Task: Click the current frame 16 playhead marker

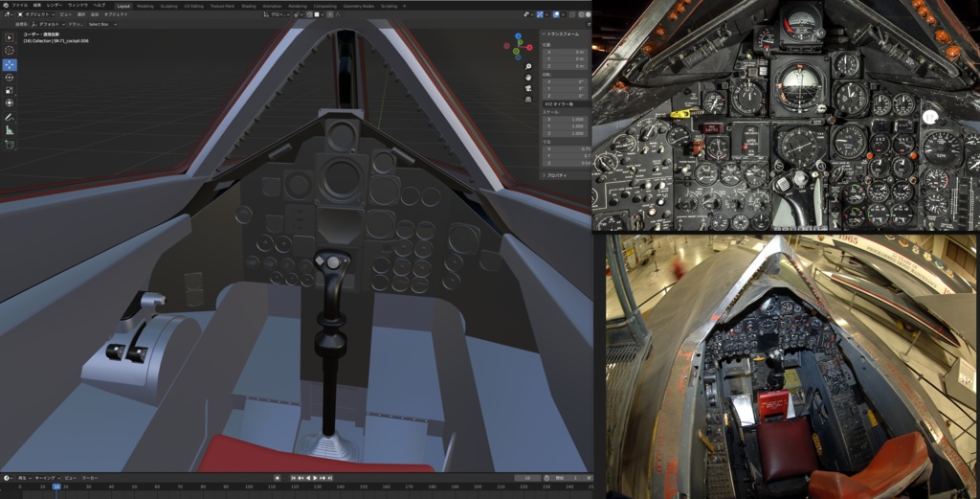Action: coord(56,487)
